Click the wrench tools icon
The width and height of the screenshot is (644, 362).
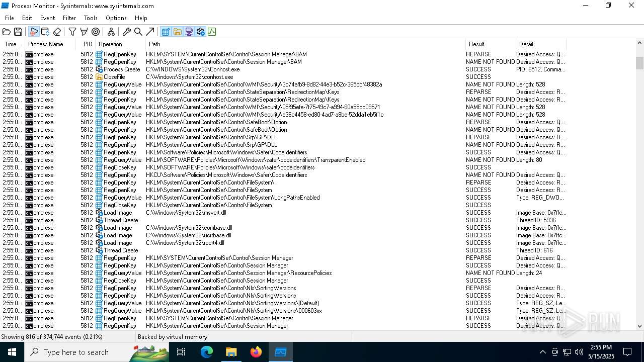[x=127, y=32]
